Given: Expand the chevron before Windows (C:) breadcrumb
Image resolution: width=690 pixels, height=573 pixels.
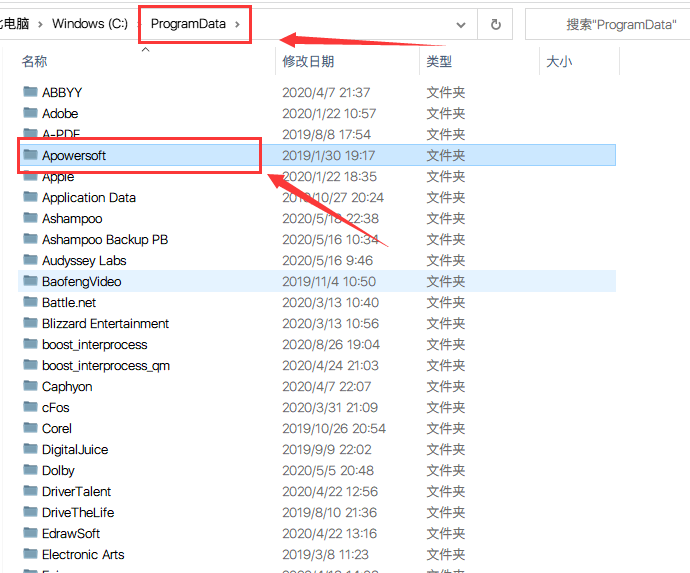Looking at the screenshot, I should (40, 24).
